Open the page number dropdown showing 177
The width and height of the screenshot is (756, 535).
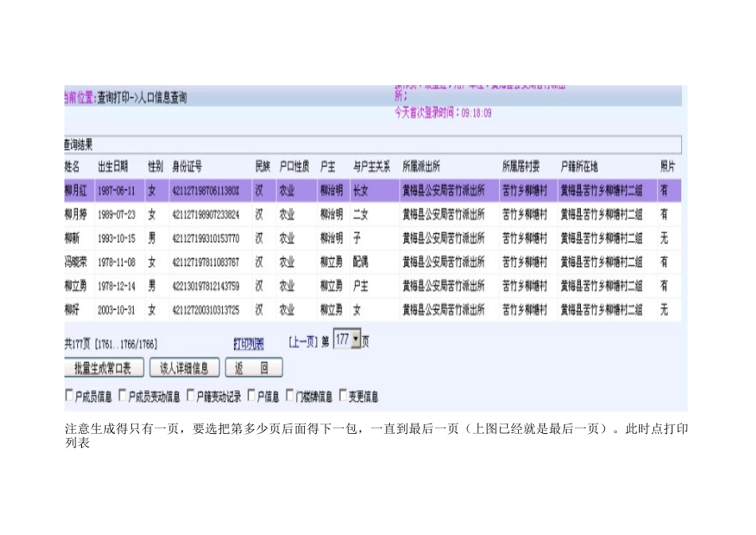pyautogui.click(x=347, y=339)
